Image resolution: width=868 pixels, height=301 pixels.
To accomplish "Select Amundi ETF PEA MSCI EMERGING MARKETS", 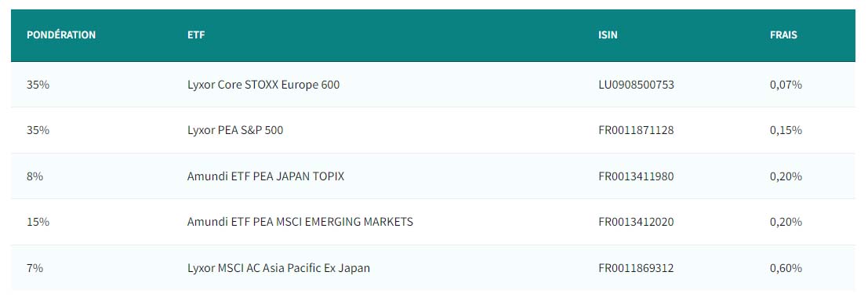I will click(300, 222).
